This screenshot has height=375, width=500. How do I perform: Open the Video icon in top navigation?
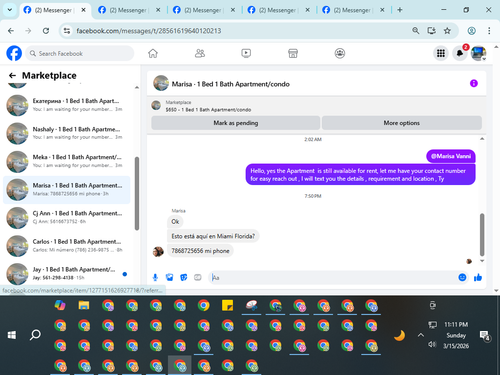click(246, 53)
